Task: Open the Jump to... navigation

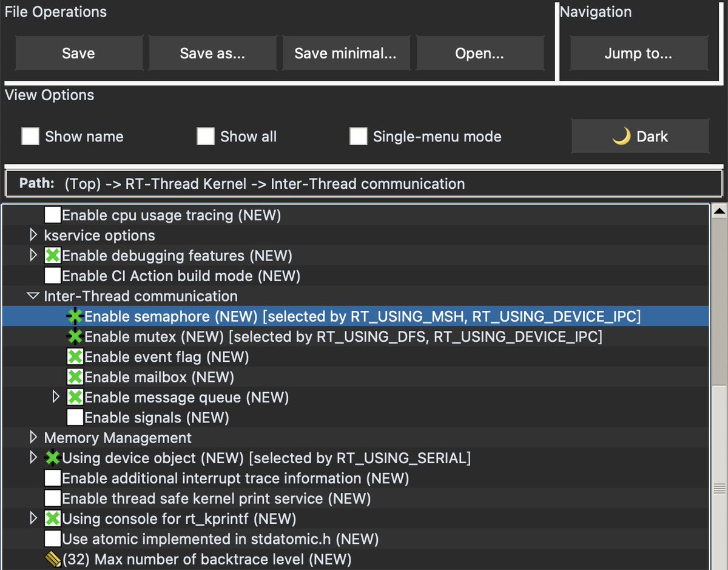Action: click(x=639, y=53)
